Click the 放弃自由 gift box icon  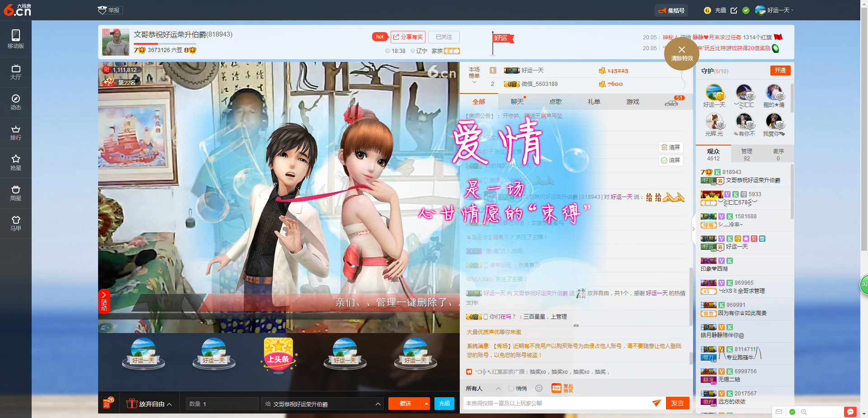point(132,404)
